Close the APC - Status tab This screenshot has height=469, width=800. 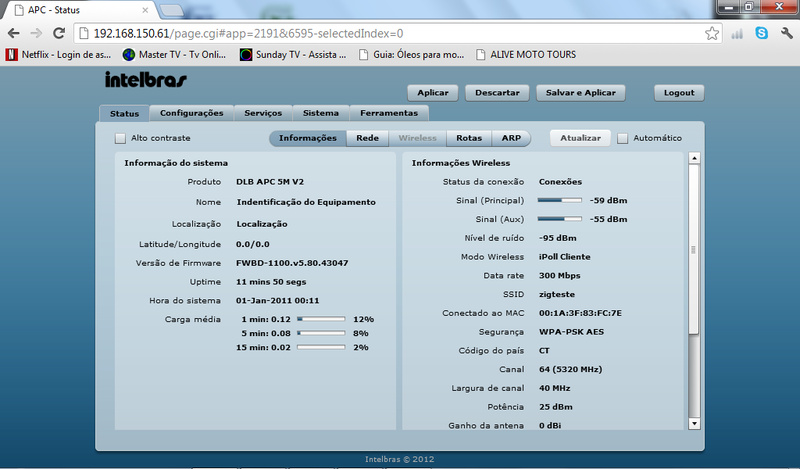[145, 10]
